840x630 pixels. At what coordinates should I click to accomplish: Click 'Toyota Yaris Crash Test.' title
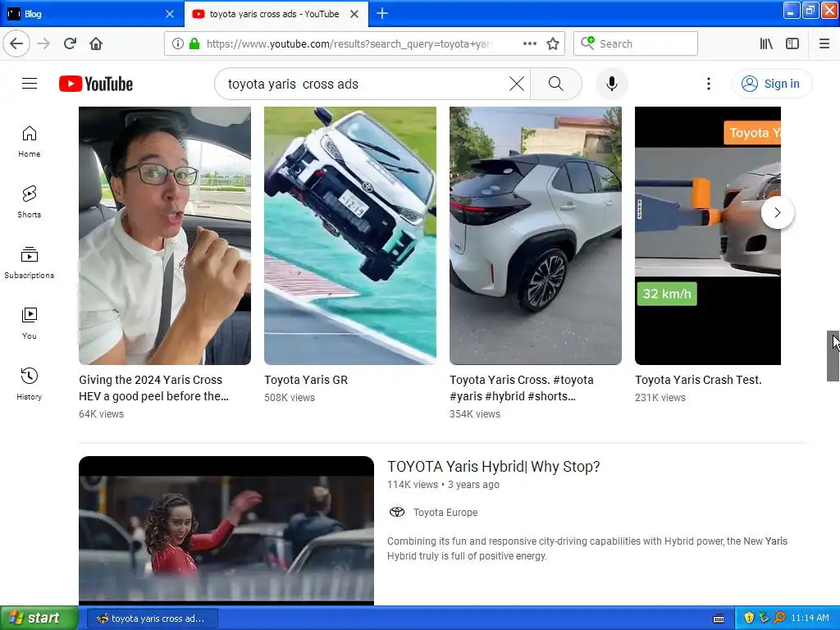pyautogui.click(x=698, y=380)
